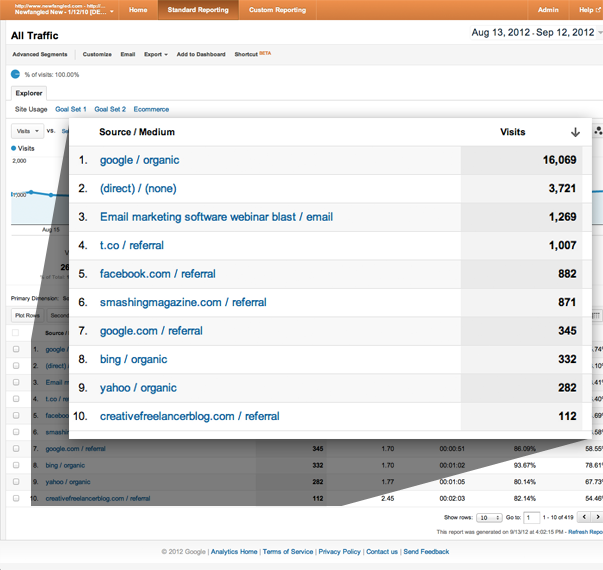Screen dimensions: 603x570
Task: Open Terms of Service footer link
Action: point(288,552)
